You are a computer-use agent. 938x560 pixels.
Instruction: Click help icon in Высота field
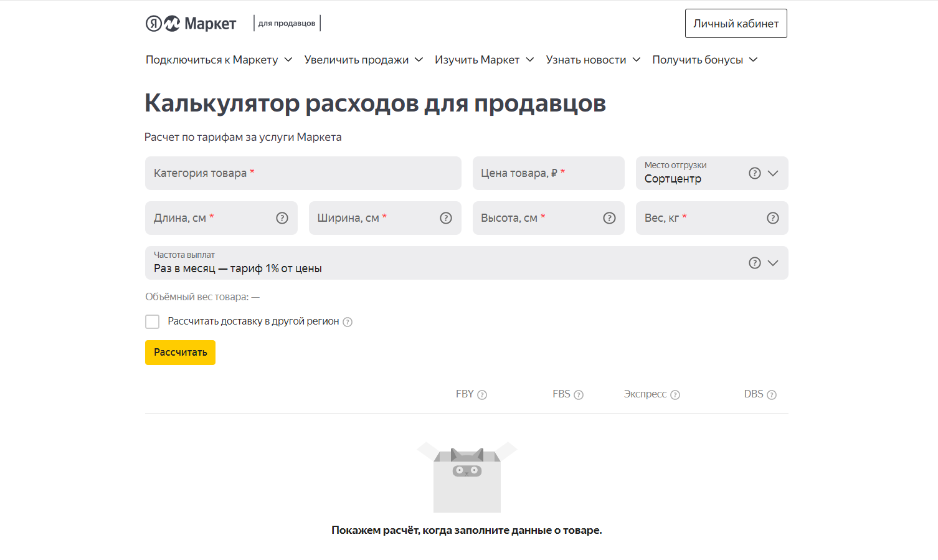pyautogui.click(x=609, y=218)
